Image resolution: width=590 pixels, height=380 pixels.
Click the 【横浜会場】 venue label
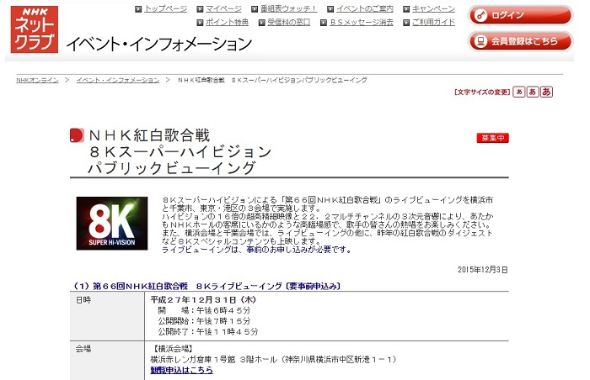click(173, 349)
